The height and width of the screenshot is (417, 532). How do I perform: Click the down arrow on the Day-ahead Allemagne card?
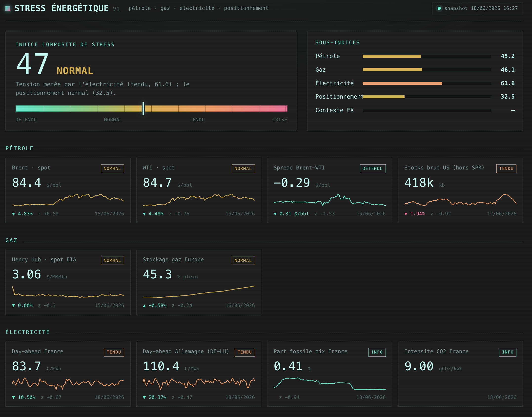coord(144,397)
